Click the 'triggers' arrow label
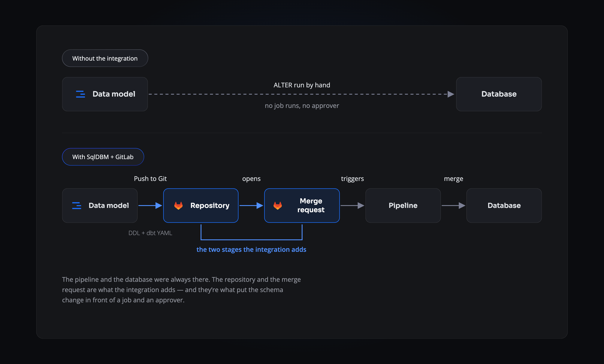 coord(352,179)
